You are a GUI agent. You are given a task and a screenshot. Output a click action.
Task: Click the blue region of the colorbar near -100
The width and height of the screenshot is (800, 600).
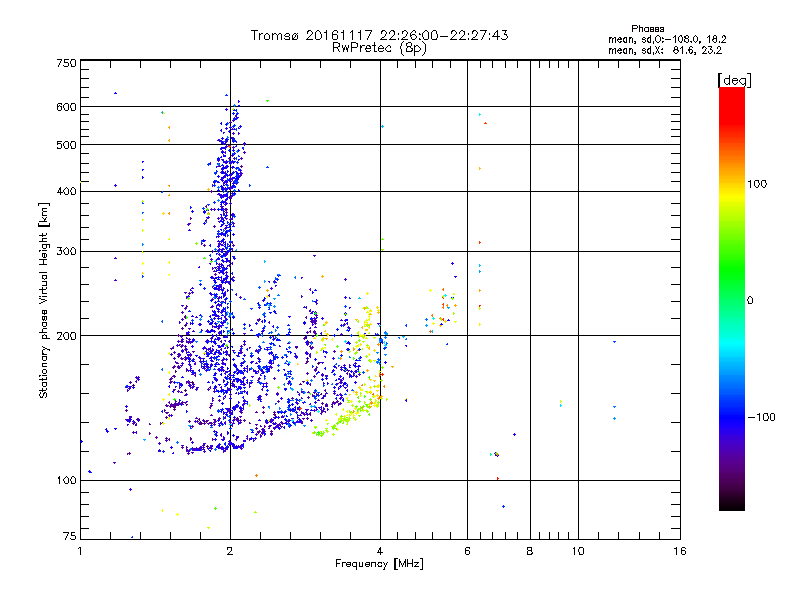pos(732,416)
